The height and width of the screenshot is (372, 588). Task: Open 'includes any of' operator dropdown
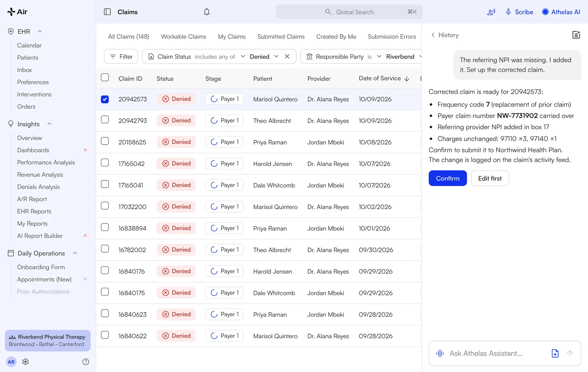(220, 57)
